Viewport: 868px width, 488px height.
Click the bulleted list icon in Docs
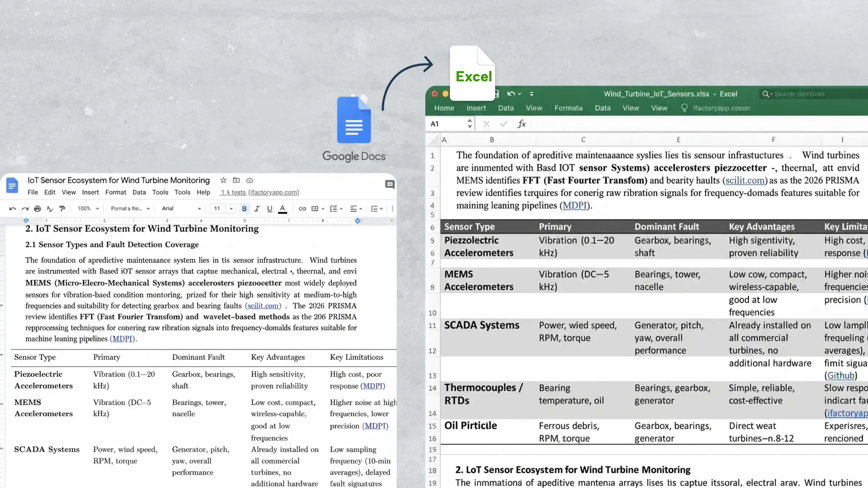[x=374, y=209]
